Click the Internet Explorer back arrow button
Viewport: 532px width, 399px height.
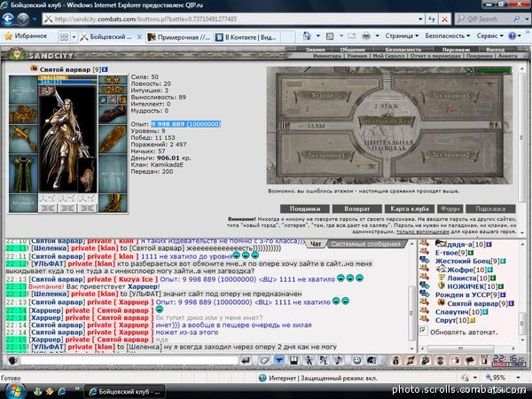[8, 19]
